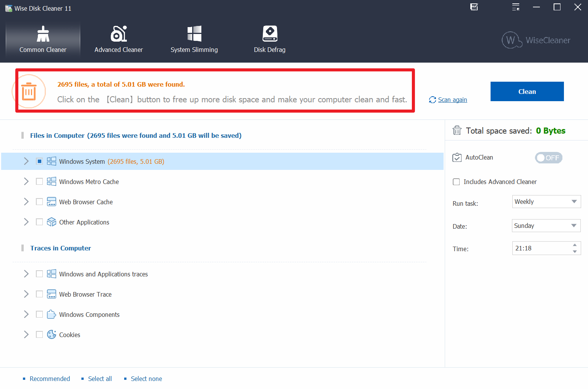Expand the Cookies row
Viewport: 588px width, 389px height.
coord(26,334)
